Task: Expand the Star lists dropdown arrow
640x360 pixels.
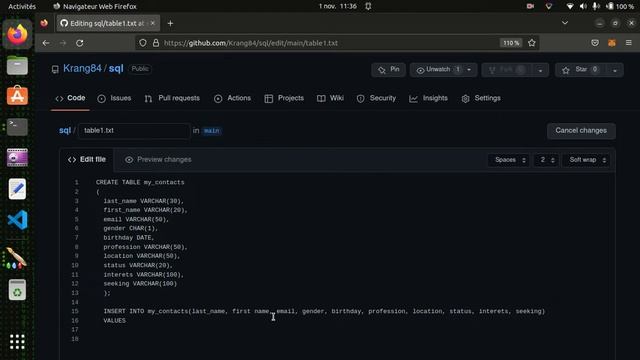Action: [615, 70]
